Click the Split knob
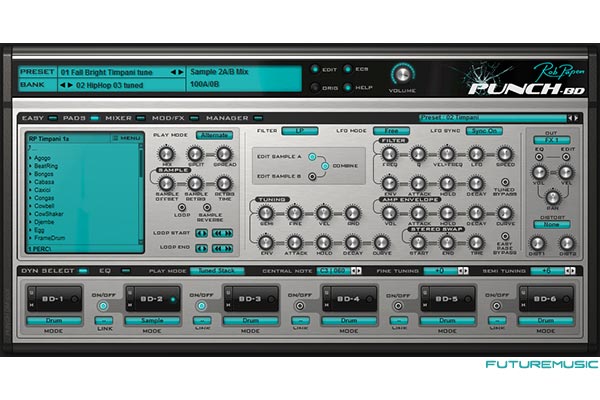600x400 pixels. [x=195, y=154]
